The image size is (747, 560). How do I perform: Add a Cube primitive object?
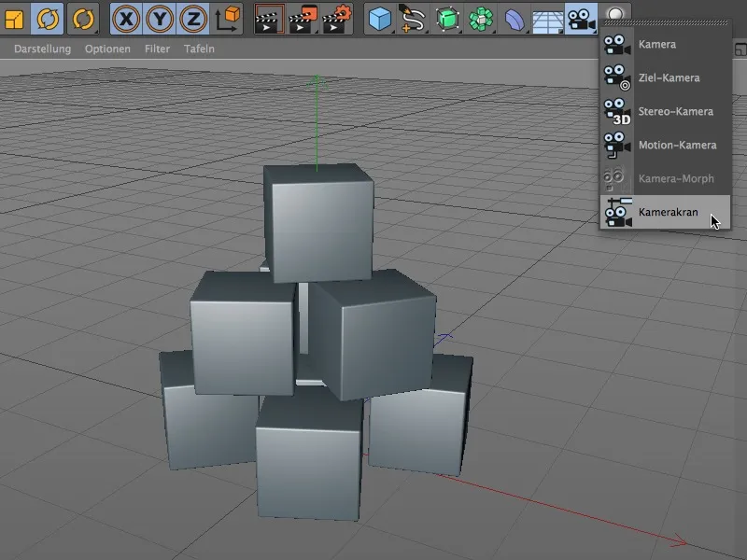(x=380, y=19)
